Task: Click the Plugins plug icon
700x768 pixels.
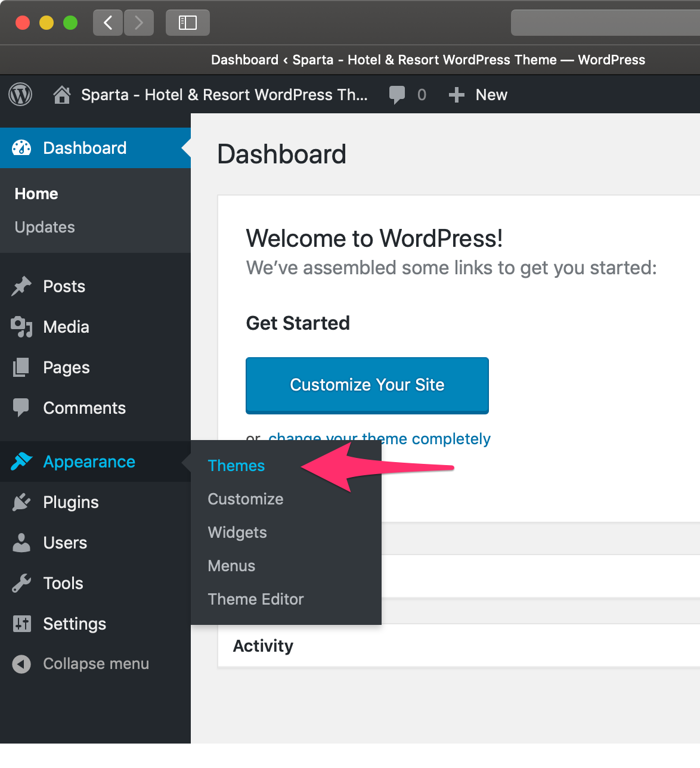Action: click(21, 502)
